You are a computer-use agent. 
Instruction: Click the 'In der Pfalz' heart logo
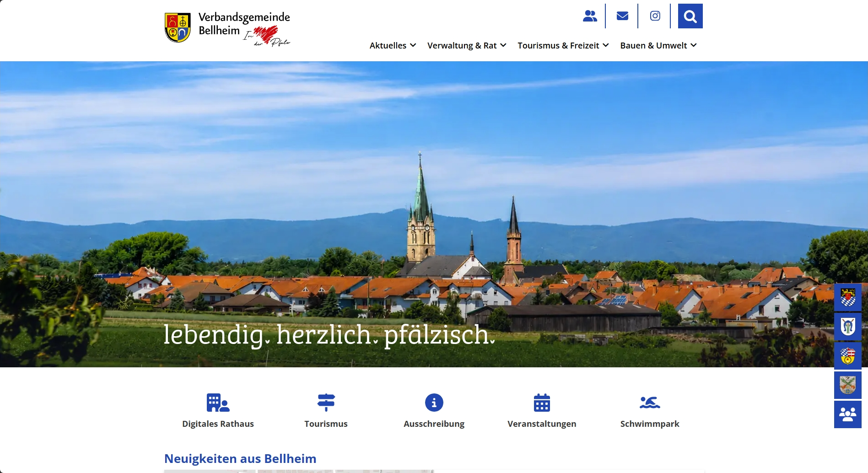tap(267, 36)
